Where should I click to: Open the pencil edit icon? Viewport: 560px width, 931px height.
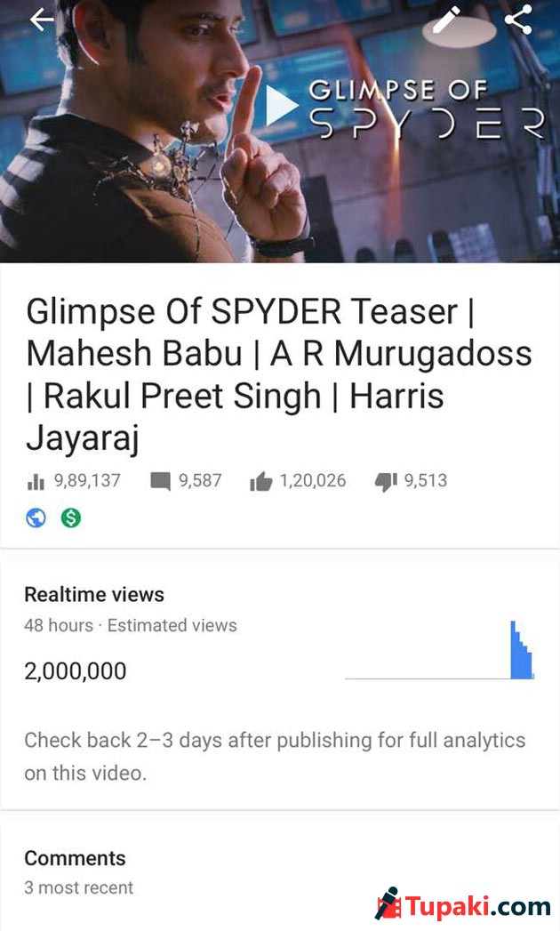click(x=446, y=20)
